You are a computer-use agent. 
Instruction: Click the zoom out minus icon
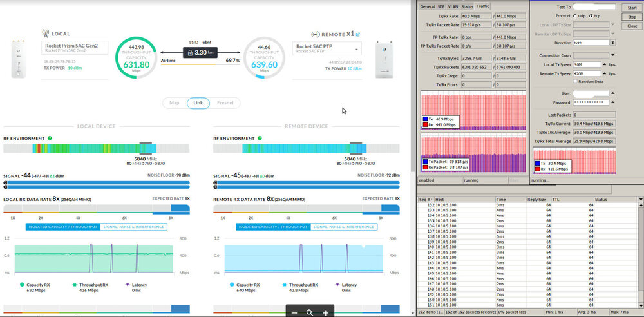coord(294,312)
